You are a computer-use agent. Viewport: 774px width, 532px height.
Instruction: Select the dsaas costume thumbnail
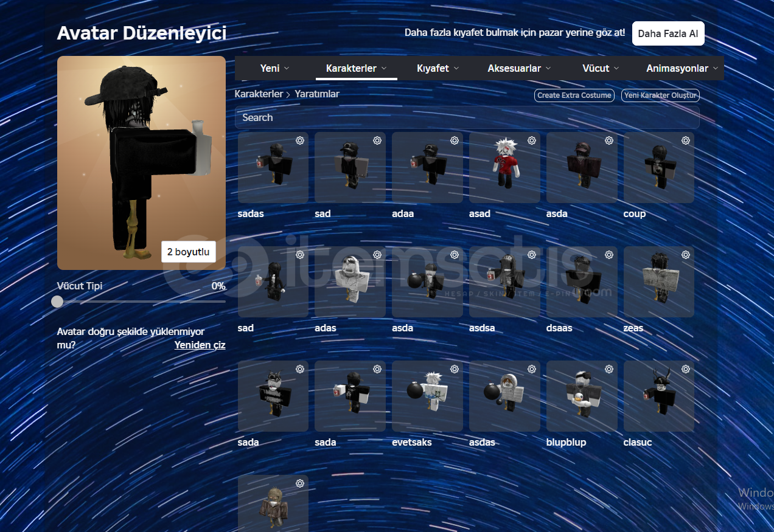tap(582, 282)
